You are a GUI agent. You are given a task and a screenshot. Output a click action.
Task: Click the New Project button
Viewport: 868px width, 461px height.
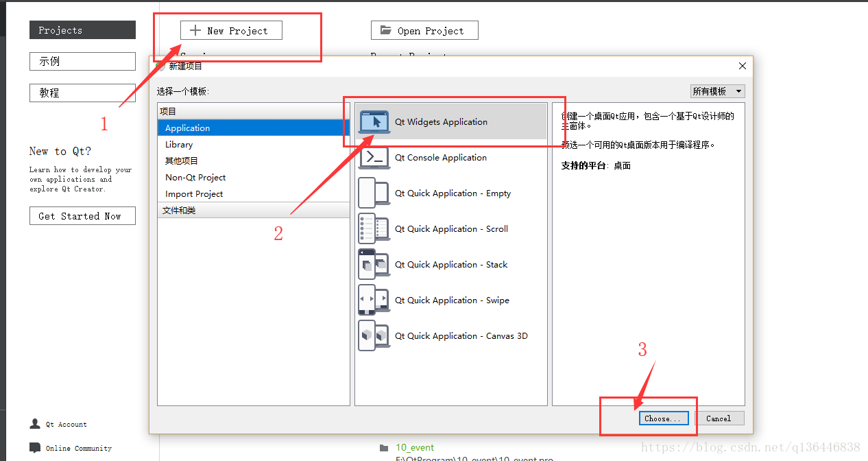pos(231,30)
